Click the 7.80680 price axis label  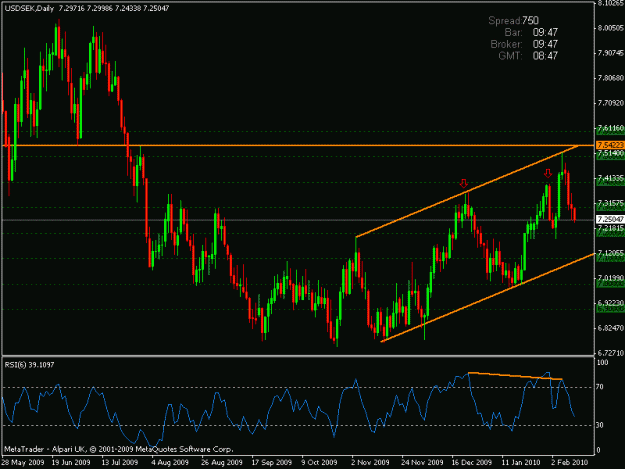[x=610, y=78]
